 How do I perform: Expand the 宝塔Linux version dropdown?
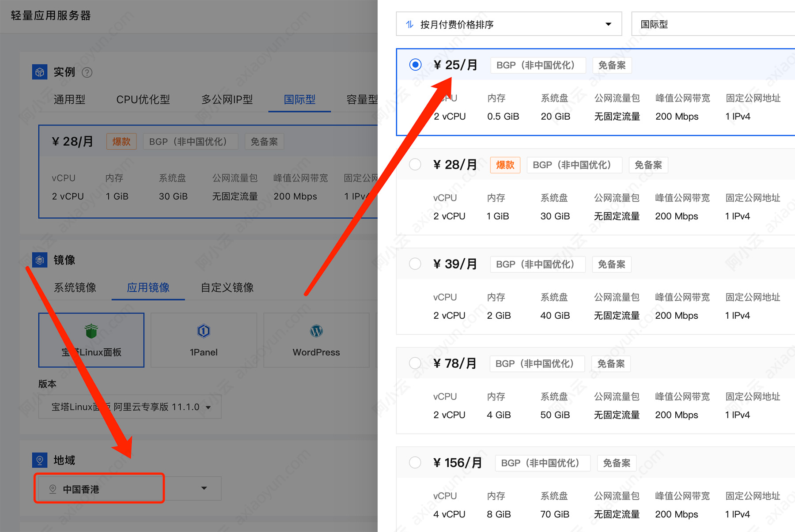point(130,407)
